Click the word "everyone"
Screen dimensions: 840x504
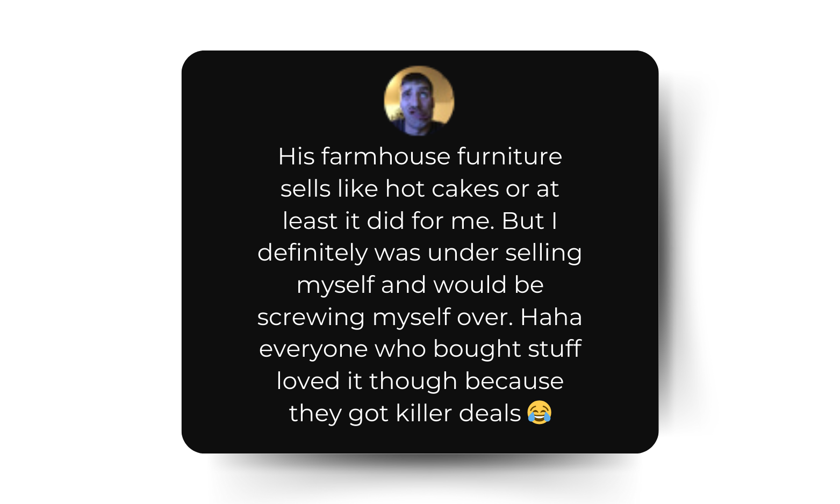[x=313, y=349]
